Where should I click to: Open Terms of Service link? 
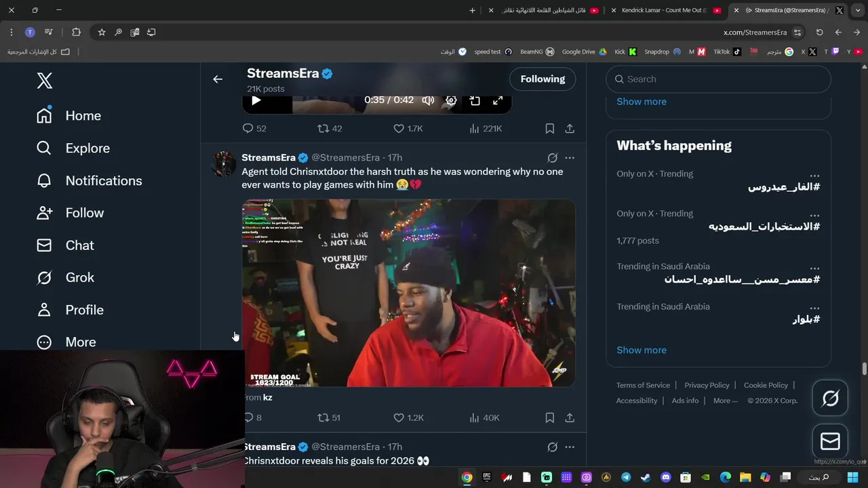pyautogui.click(x=643, y=385)
